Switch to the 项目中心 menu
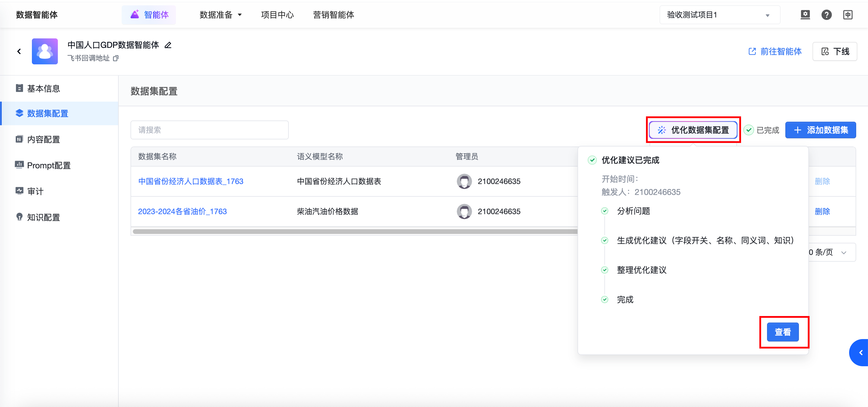 click(x=277, y=15)
